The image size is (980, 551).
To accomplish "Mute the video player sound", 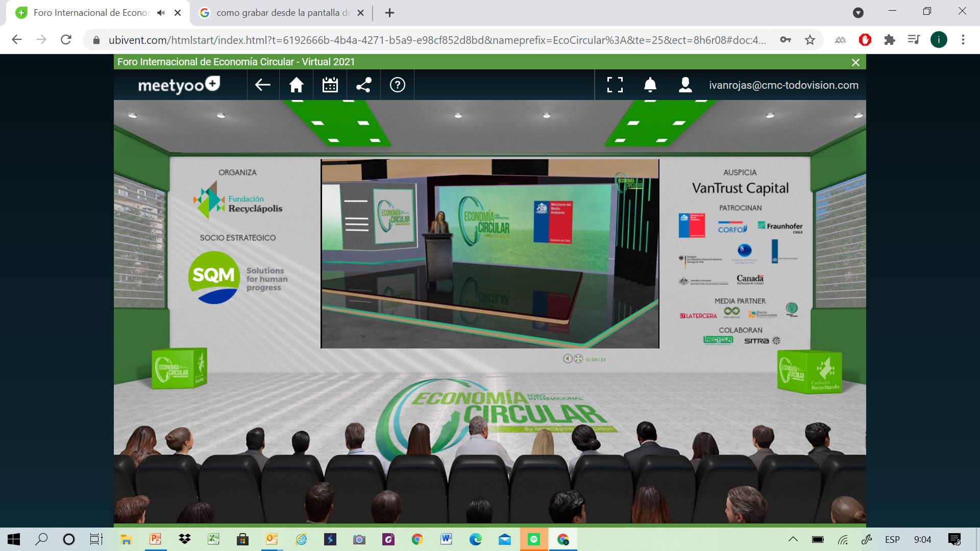I will (568, 359).
